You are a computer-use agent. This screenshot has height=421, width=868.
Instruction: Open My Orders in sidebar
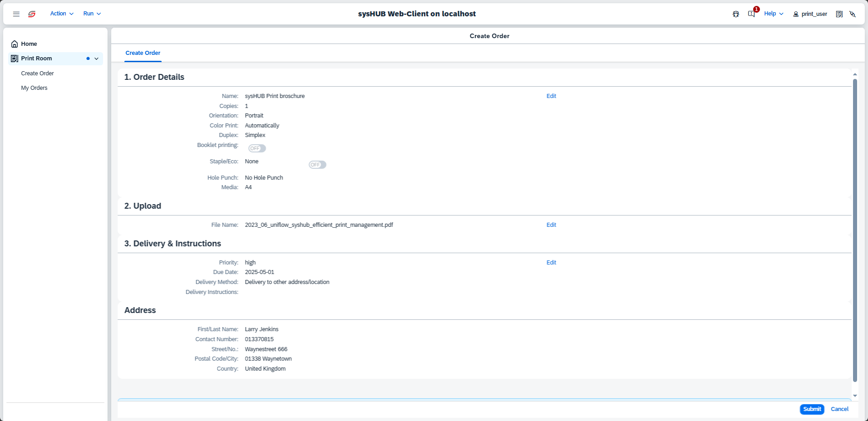34,88
